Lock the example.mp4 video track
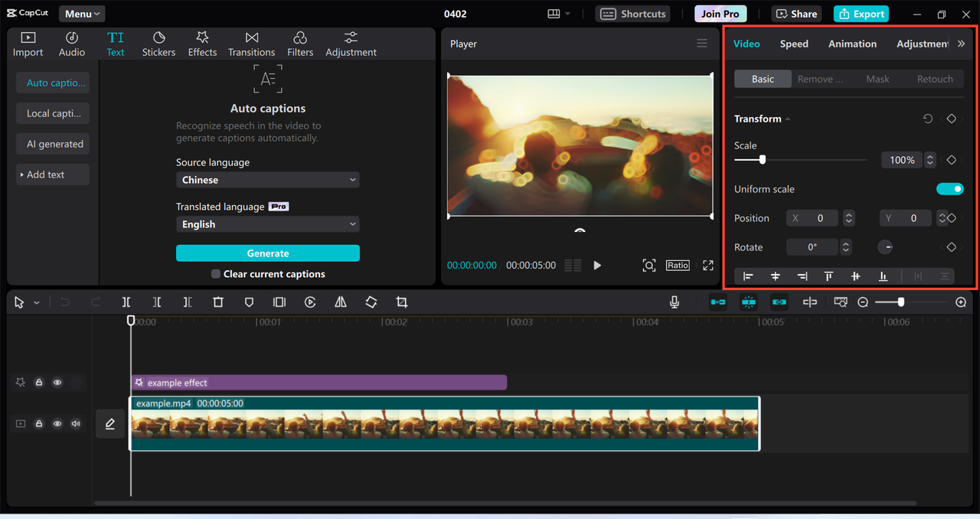Viewport: 980px width, 519px height. [x=39, y=423]
